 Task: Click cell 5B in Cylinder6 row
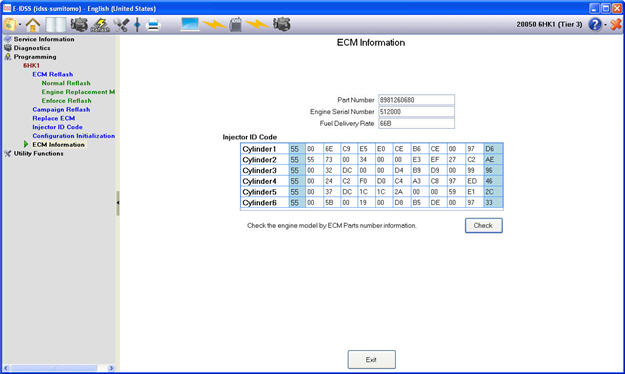click(x=332, y=203)
